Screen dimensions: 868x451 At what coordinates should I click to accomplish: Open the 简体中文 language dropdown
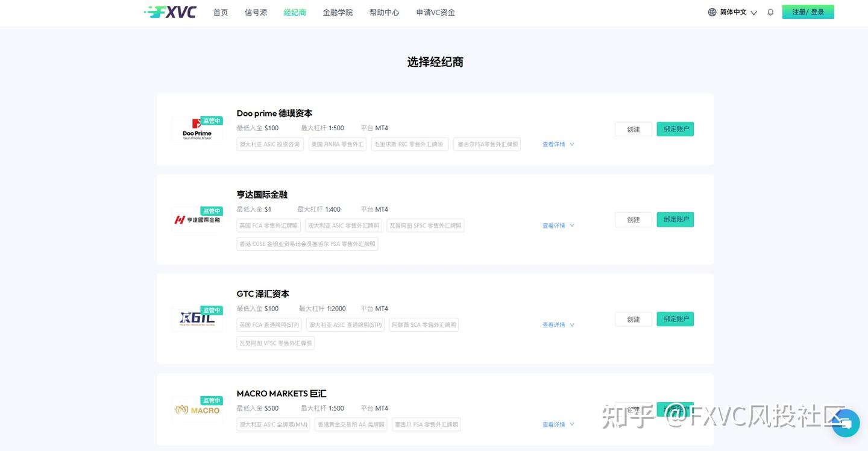(x=738, y=12)
